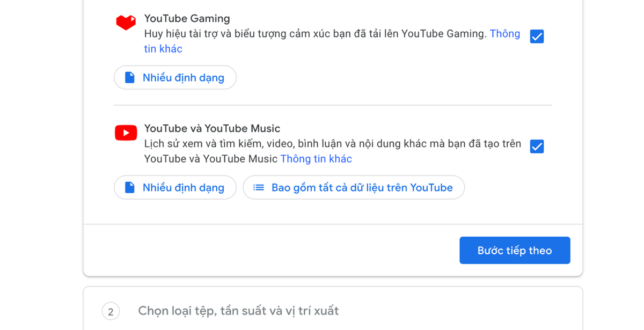This screenshot has width=644, height=330.
Task: Open 'Bao gồm tất cả dữ liệu trên YouTube' selector
Action: point(354,187)
